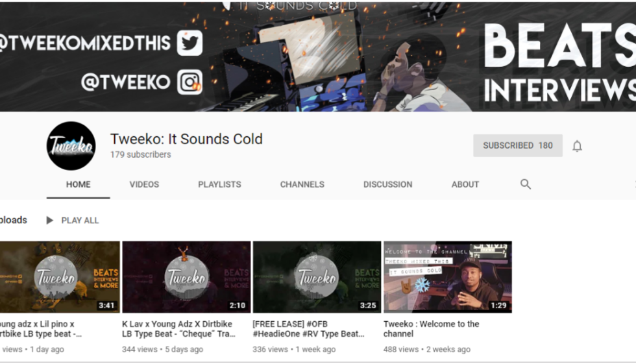Click the 179 subscribers text
This screenshot has width=636, height=364.
(x=140, y=154)
